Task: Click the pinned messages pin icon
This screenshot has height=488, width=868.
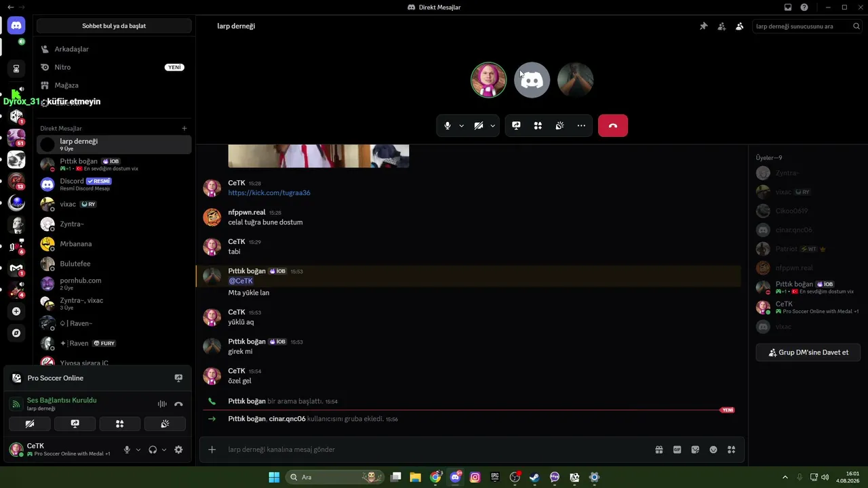Action: pyautogui.click(x=703, y=26)
